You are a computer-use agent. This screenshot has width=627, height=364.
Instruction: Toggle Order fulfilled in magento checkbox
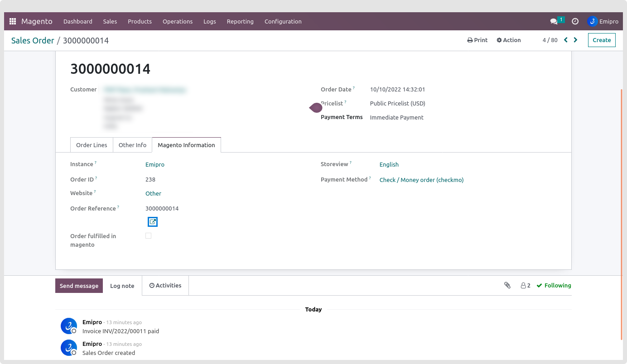148,236
